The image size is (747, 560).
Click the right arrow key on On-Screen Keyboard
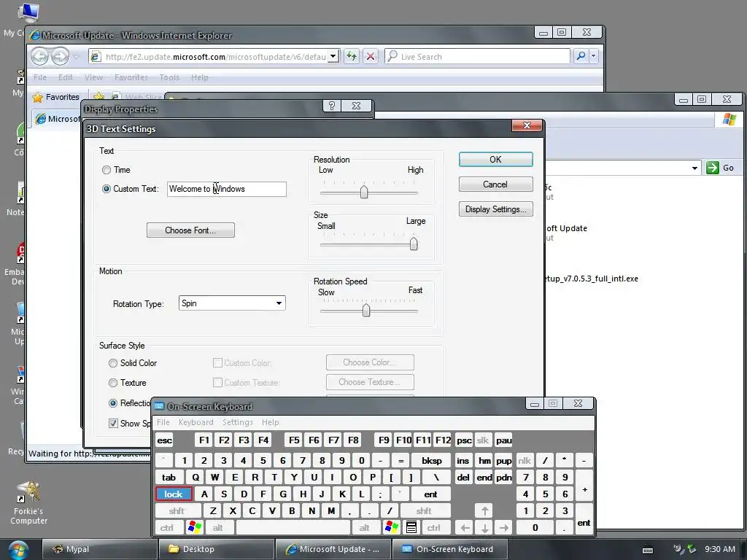504,528
